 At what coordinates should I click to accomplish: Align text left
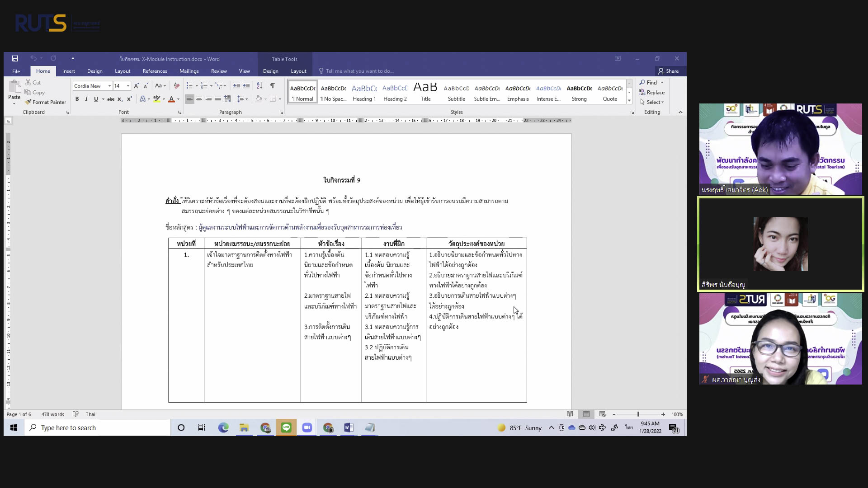[189, 99]
